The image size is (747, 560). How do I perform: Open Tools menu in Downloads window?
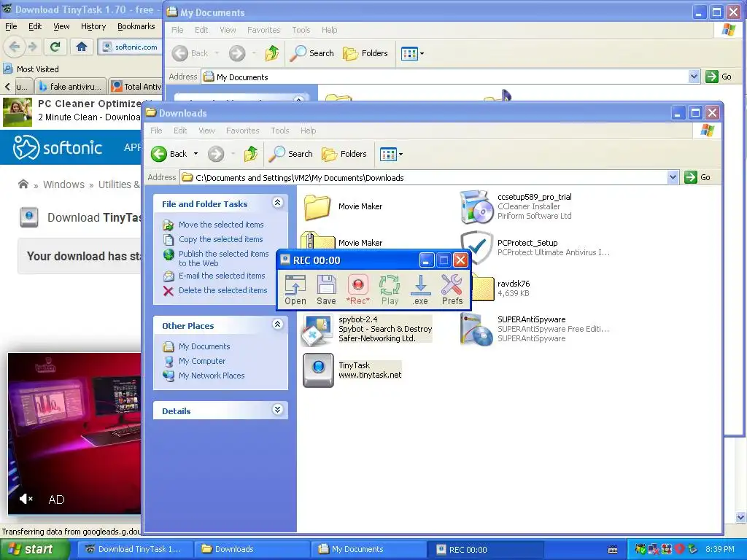coord(280,131)
